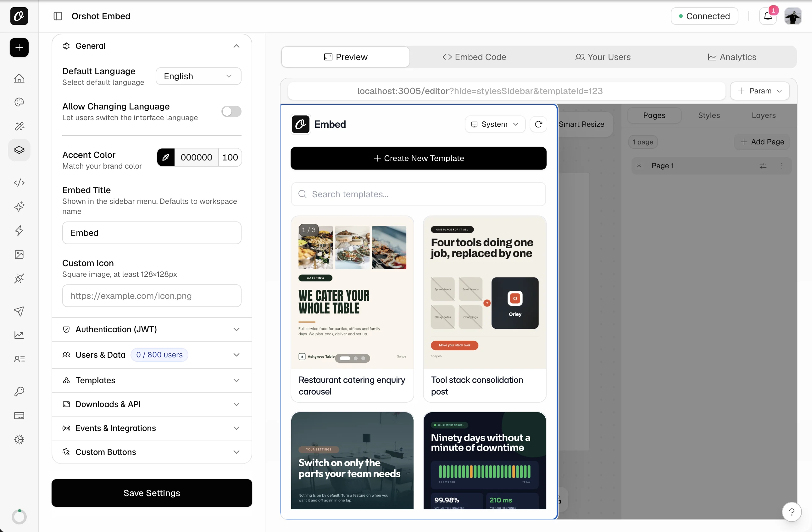Open the palette icon in sidebar

[x=19, y=102]
